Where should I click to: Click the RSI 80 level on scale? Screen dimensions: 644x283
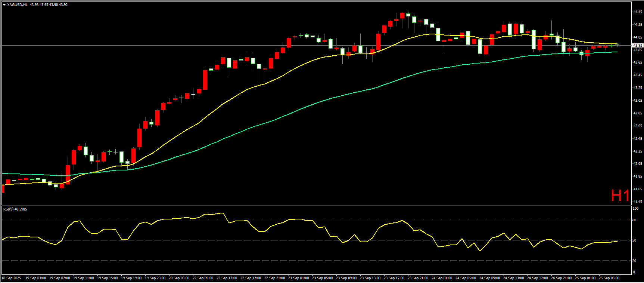click(635, 220)
